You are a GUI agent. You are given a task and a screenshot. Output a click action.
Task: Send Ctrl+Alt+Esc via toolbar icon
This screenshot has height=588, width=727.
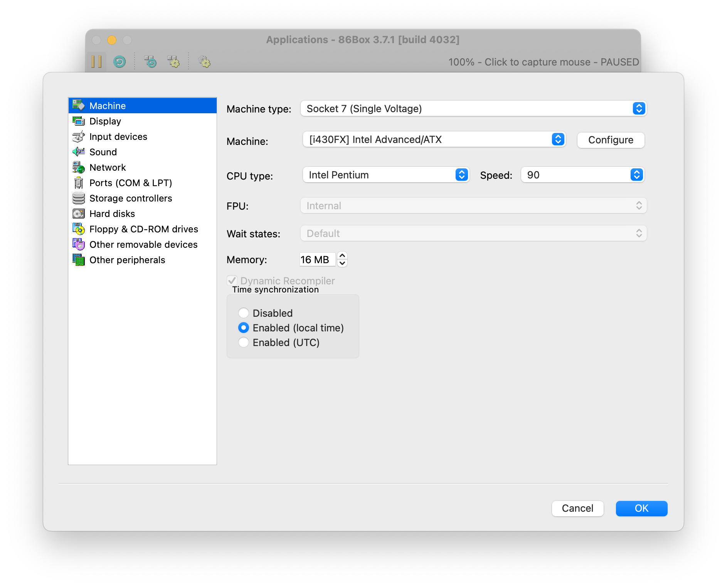point(174,61)
